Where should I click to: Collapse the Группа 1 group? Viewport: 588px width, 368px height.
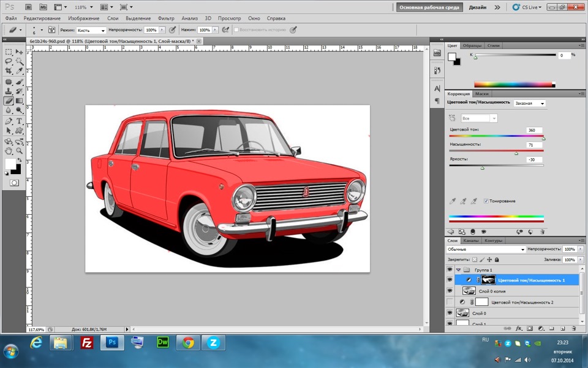[458, 270]
